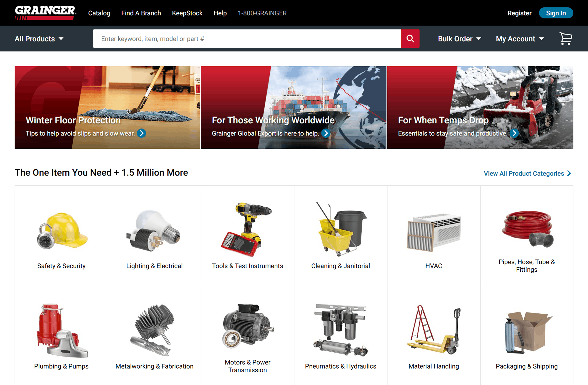Open the Catalog menu item
The image size is (588, 385).
tap(99, 13)
